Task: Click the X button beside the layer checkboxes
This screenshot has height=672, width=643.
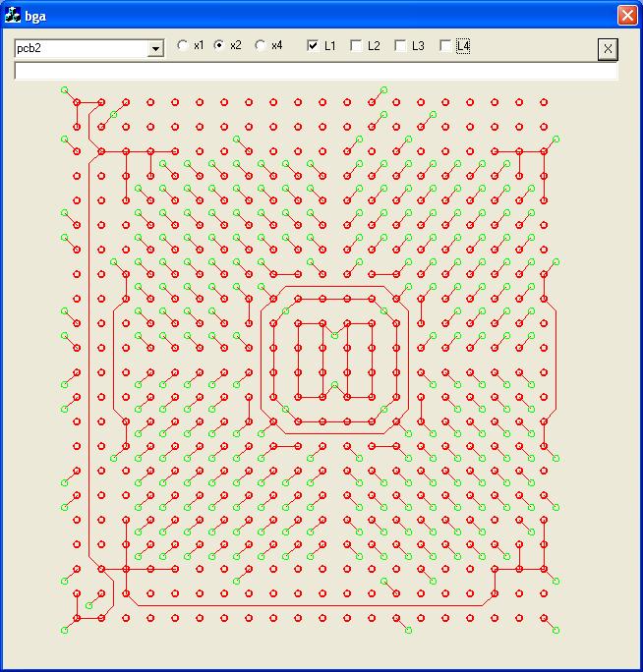Action: point(608,49)
